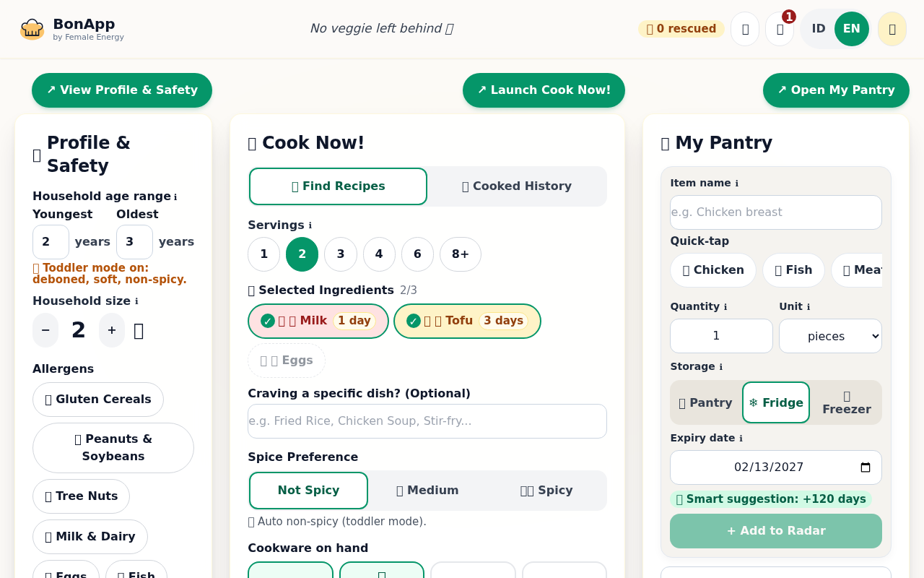Screen dimensions: 924x578
Task: Set storage to Pantry
Action: [x=706, y=402]
